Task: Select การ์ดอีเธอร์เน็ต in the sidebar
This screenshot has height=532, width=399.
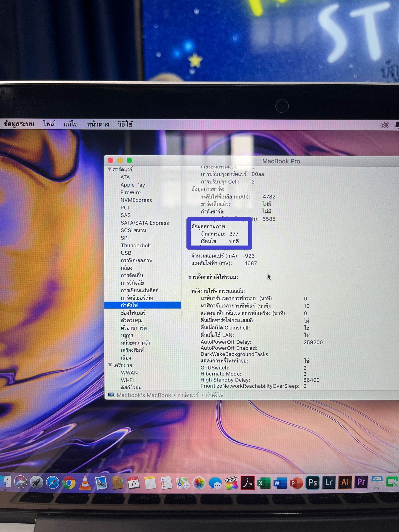Action: tap(137, 298)
